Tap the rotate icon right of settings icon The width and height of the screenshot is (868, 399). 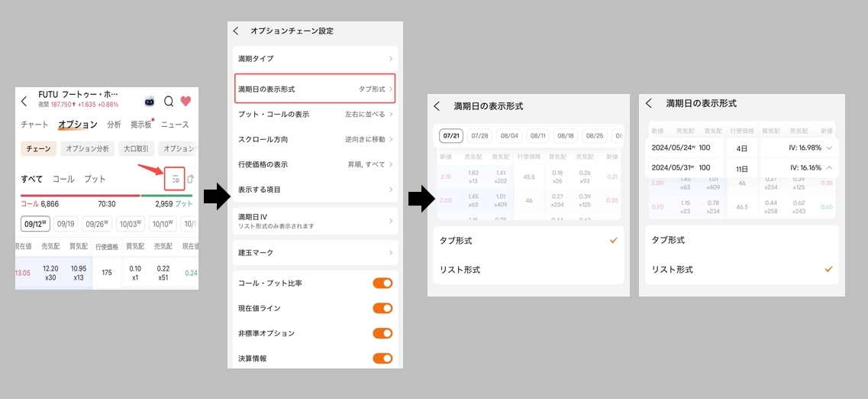click(190, 179)
